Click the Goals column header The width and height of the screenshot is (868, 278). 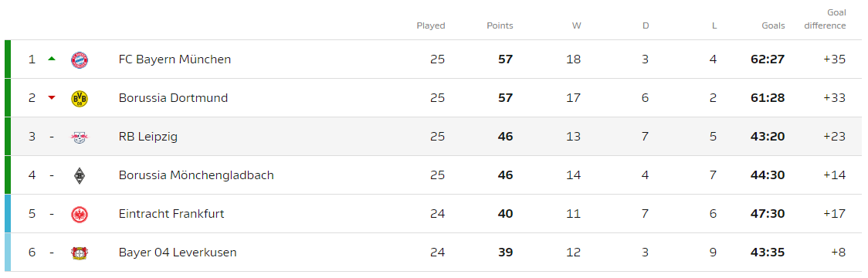click(773, 25)
